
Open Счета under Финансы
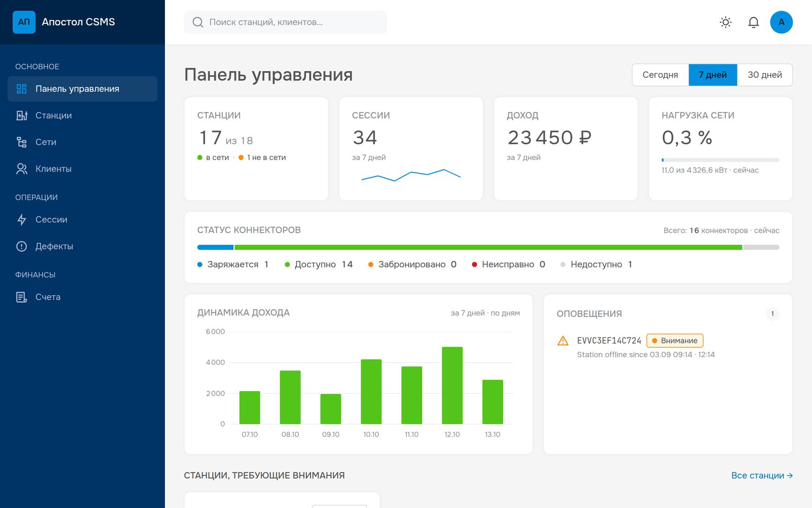82,297
